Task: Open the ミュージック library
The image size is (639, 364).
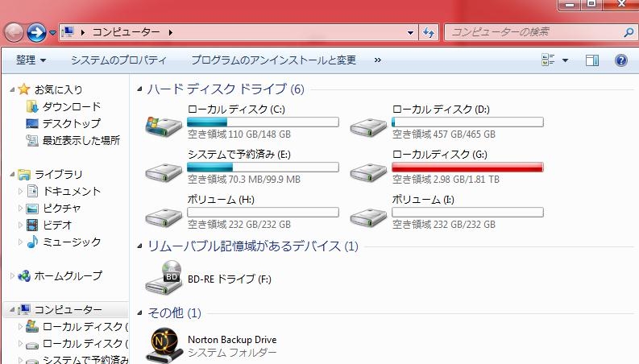Action: click(x=72, y=242)
